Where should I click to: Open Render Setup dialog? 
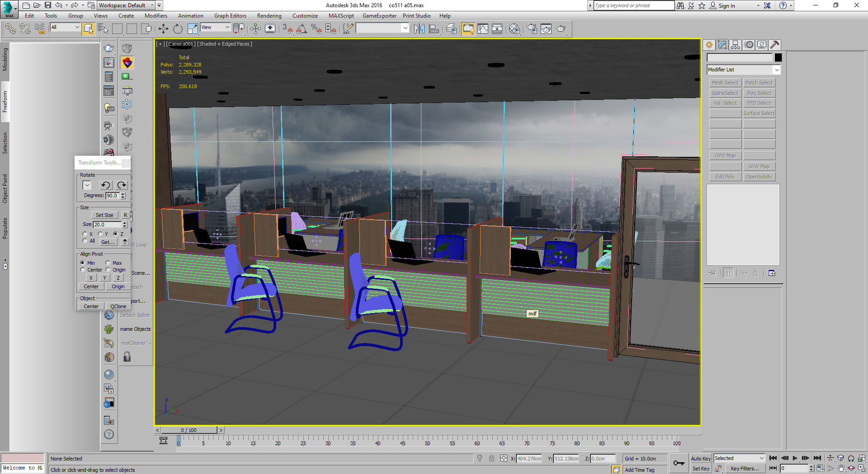pos(532,29)
